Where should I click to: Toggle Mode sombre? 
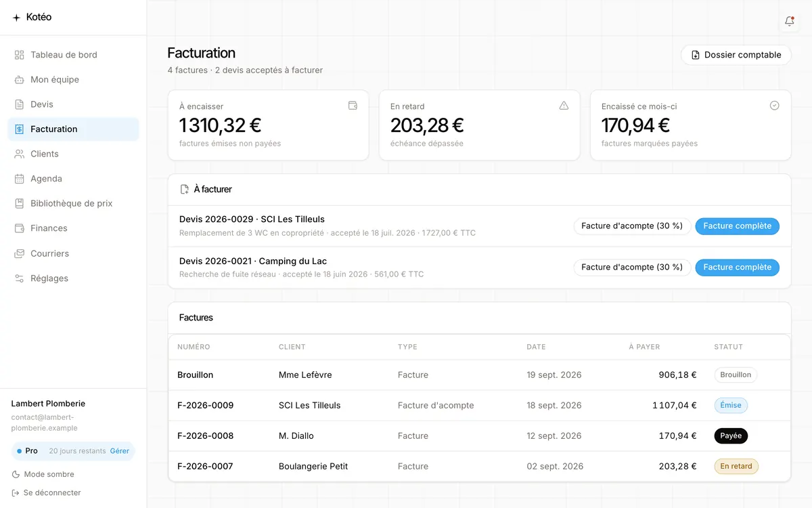43,475
